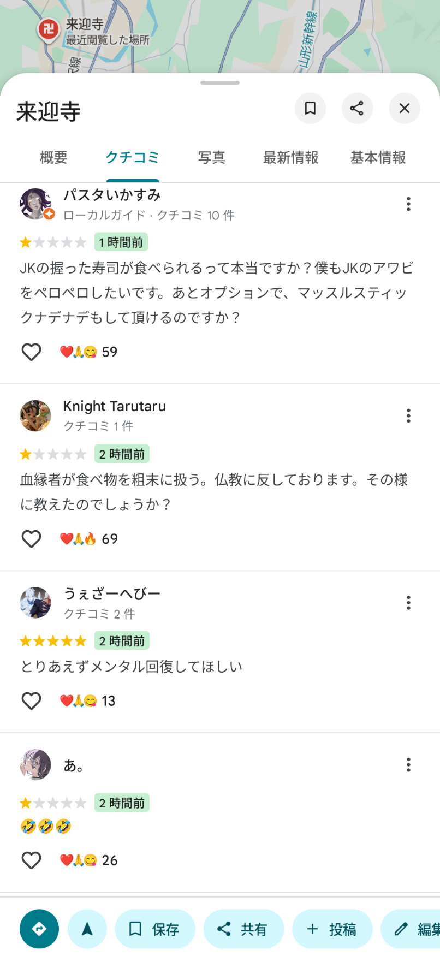
Task: Open reaction emojis on うぇざーへびー's review
Action: (x=78, y=700)
